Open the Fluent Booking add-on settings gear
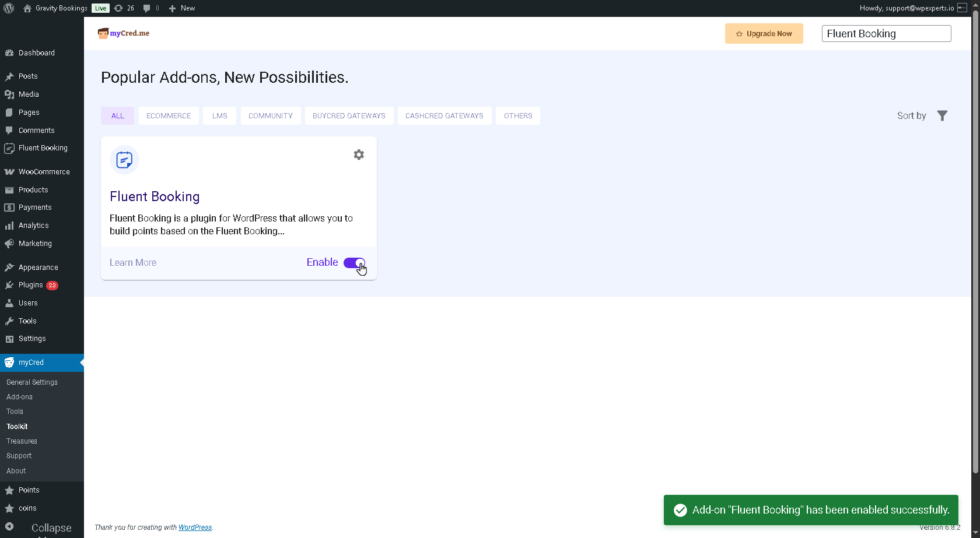The height and width of the screenshot is (538, 980). click(x=359, y=154)
